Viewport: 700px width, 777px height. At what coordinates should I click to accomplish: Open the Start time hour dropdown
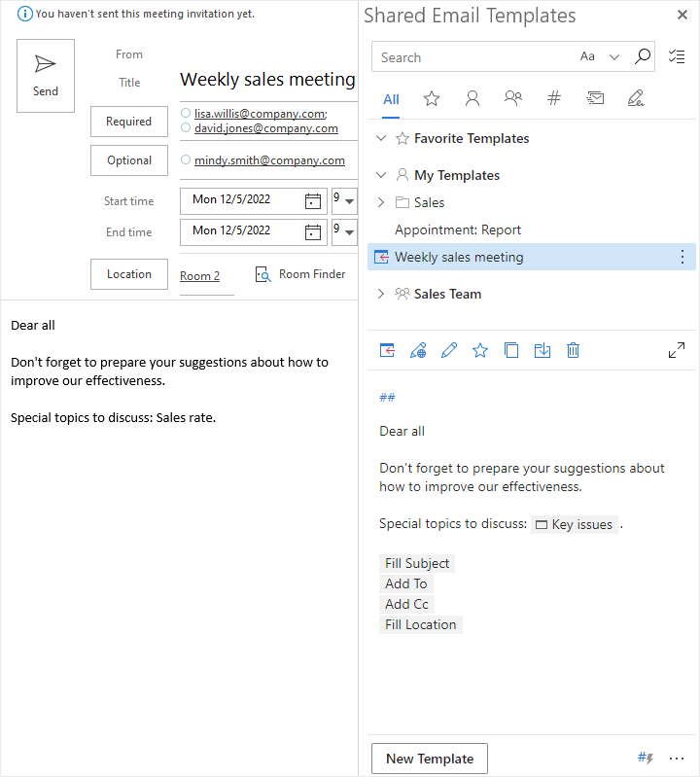coord(349,201)
